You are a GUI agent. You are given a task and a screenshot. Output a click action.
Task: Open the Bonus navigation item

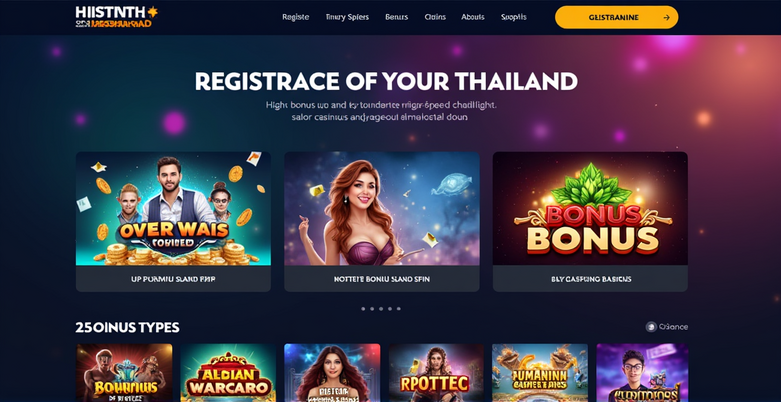point(396,17)
